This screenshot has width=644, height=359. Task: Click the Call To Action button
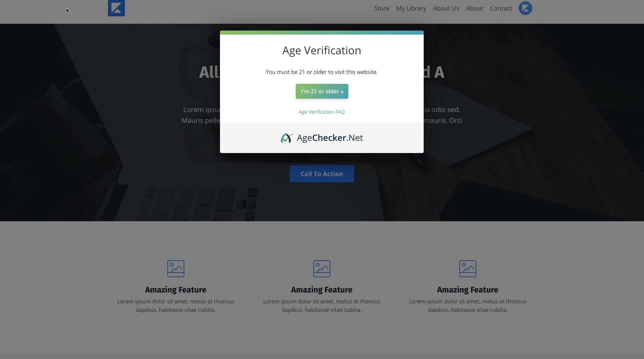point(322,174)
